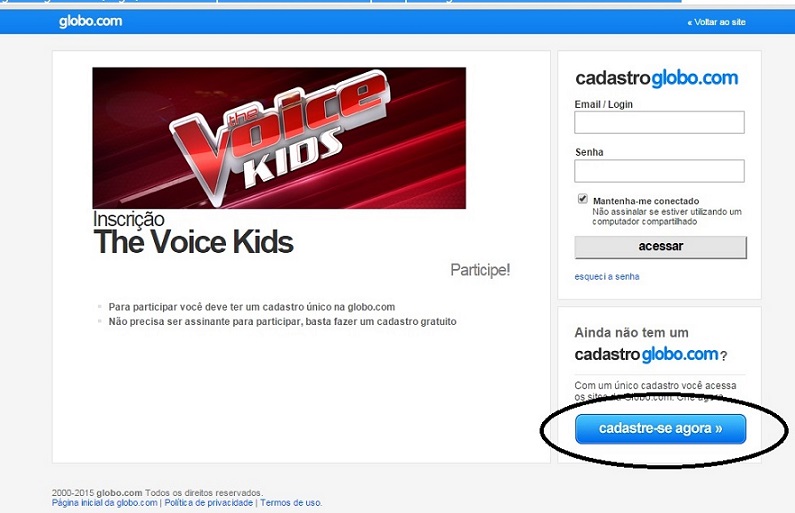Focus the Email / Login field

(659, 122)
